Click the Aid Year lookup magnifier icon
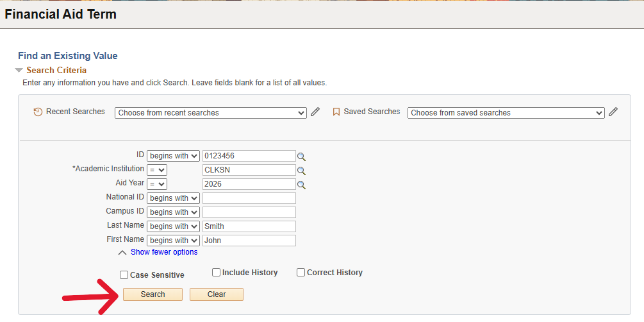Viewport: 644px width, 322px height. [302, 185]
